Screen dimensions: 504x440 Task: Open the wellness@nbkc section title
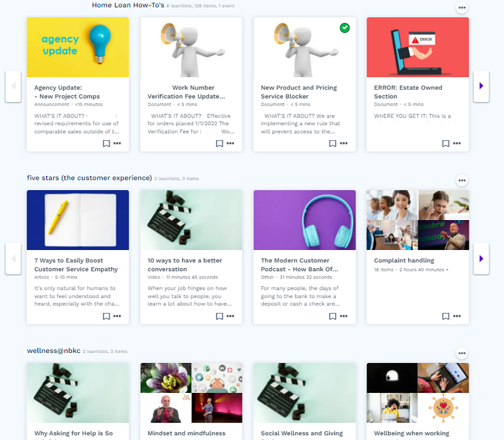[54, 351]
